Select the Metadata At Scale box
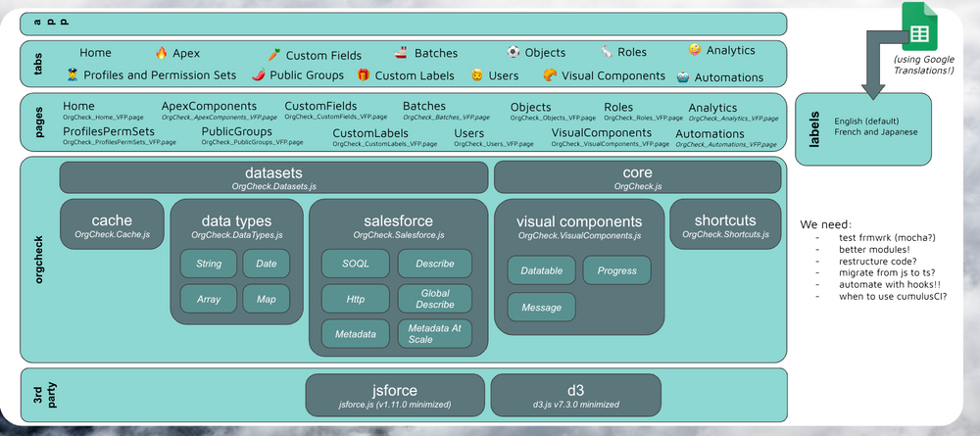980x436 pixels. pyautogui.click(x=434, y=334)
